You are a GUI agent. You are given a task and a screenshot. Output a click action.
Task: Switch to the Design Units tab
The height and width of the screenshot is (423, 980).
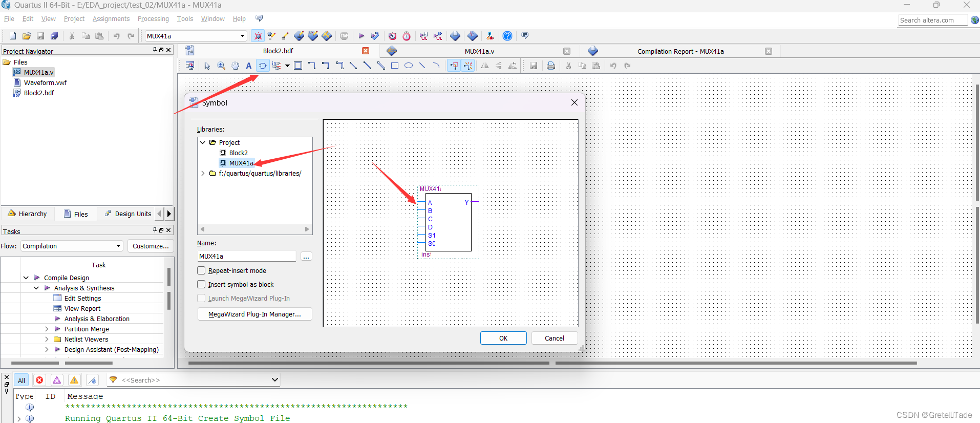(x=128, y=214)
